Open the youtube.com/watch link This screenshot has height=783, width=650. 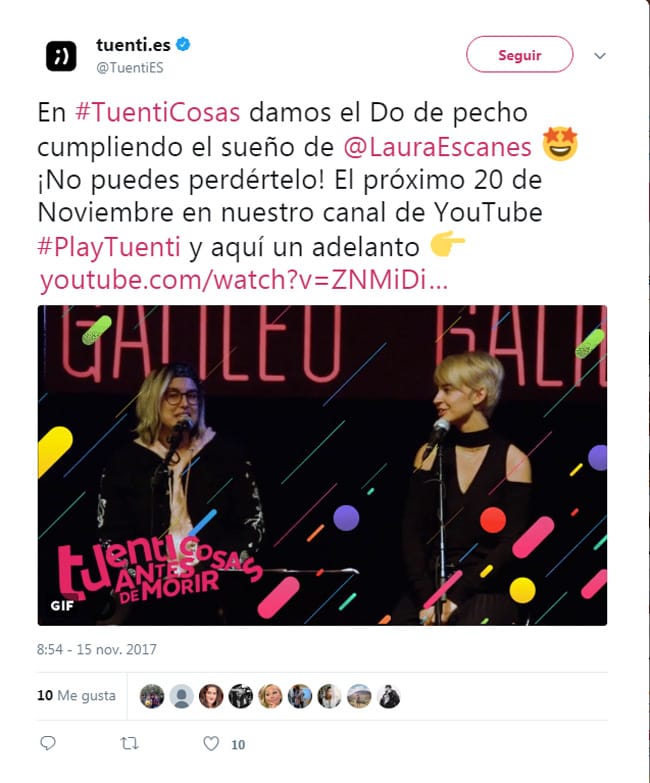click(x=244, y=280)
